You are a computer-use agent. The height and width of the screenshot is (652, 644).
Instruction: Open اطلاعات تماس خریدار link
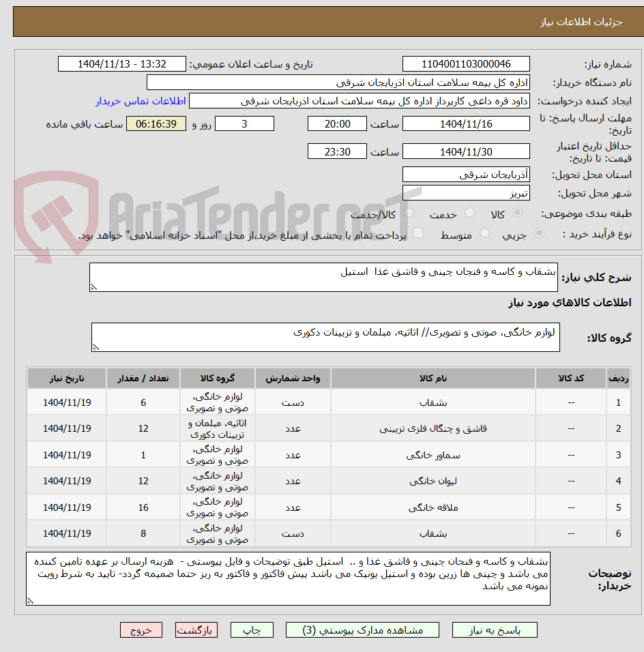(141, 101)
